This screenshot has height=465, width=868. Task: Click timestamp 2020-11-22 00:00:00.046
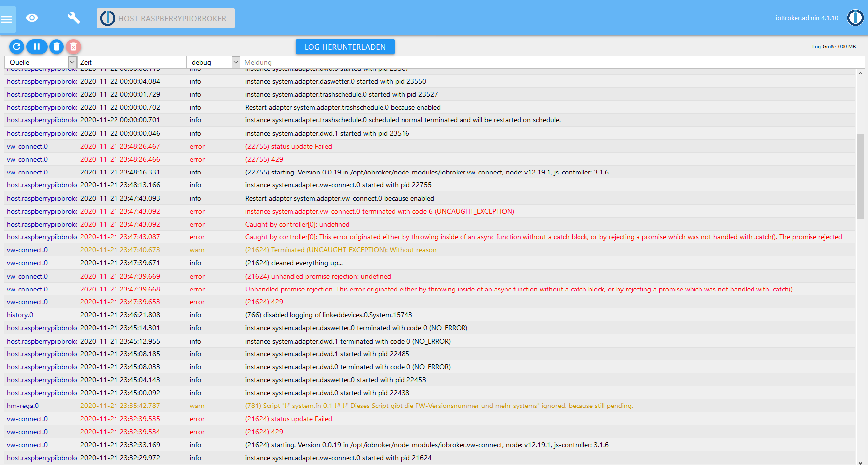pyautogui.click(x=120, y=133)
